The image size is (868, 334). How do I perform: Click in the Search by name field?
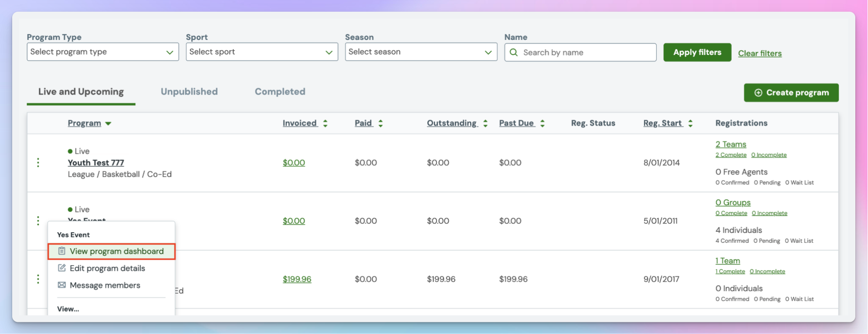tap(580, 52)
